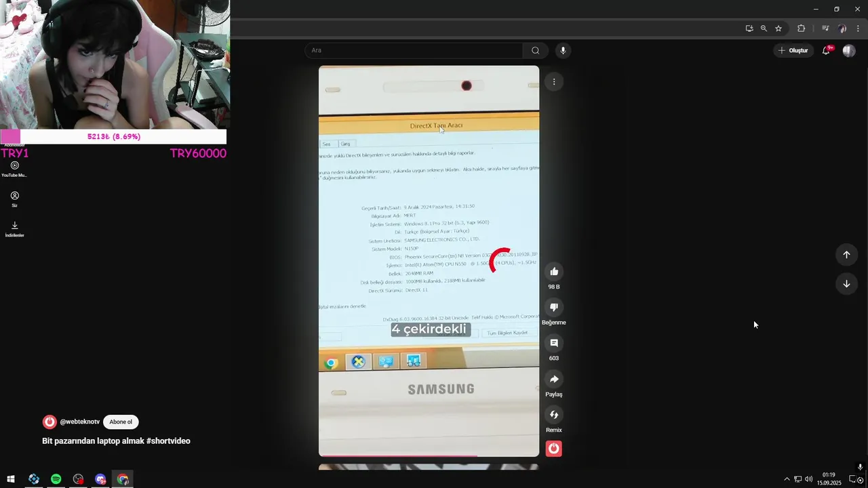Share the Short using the Paylaş arrow
Image resolution: width=868 pixels, height=488 pixels.
tap(554, 380)
